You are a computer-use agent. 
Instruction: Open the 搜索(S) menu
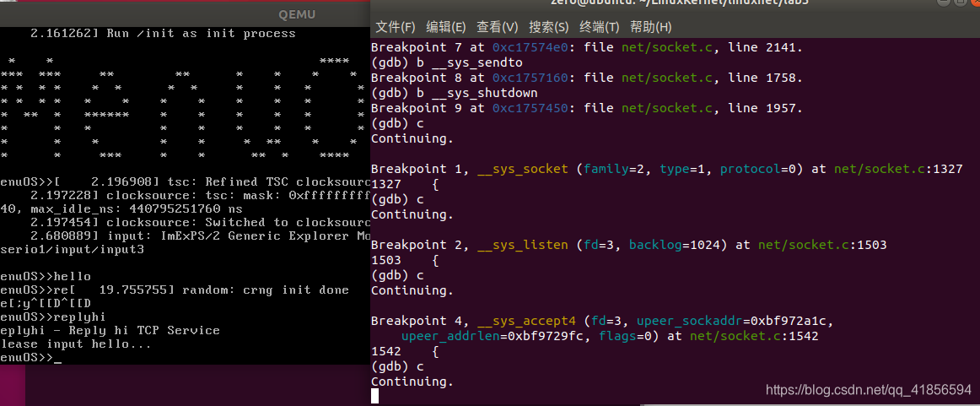point(549,27)
